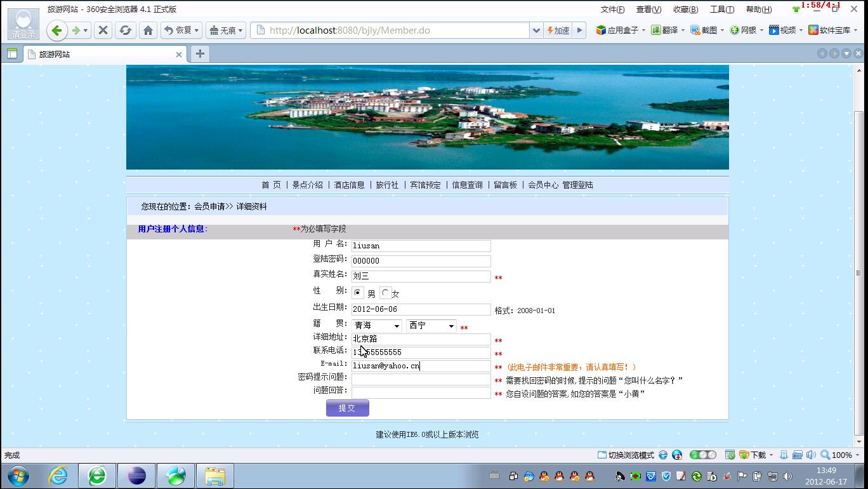
Task: Click the 用户名 input field
Action: click(421, 246)
